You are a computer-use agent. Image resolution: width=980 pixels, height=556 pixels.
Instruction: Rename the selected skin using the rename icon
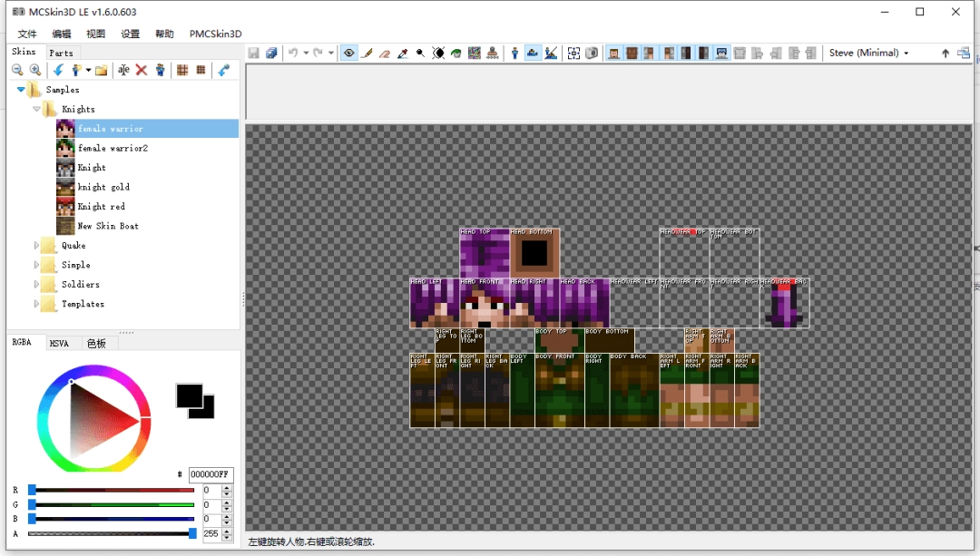(123, 69)
